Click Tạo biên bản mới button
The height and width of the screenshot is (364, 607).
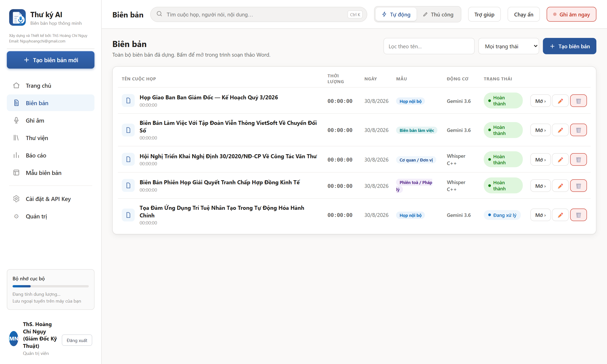pos(51,60)
